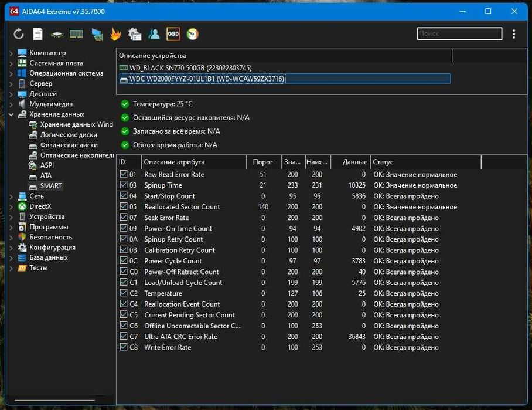Expand the Сеть tree node

tap(11, 196)
